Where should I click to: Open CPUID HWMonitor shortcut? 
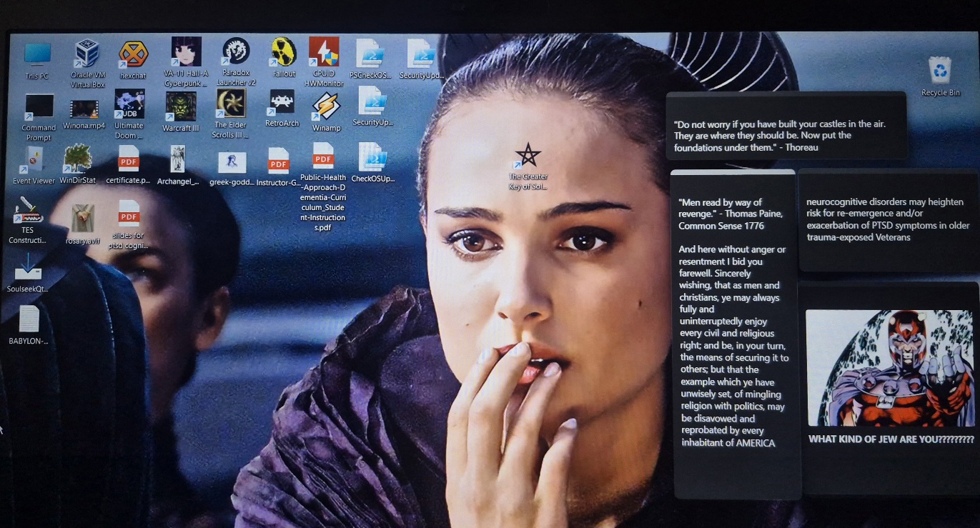[x=324, y=61]
